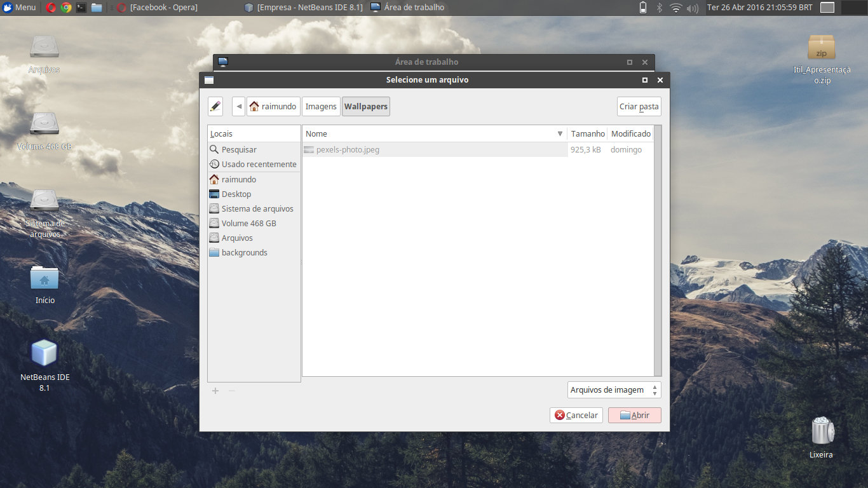Click Criar pasta to make folder
The image size is (868, 488).
coord(639,107)
